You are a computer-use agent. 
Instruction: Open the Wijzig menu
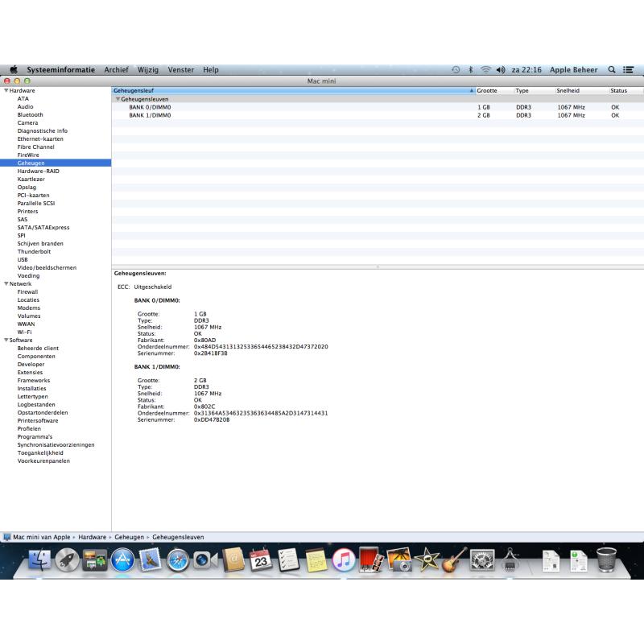(x=148, y=70)
